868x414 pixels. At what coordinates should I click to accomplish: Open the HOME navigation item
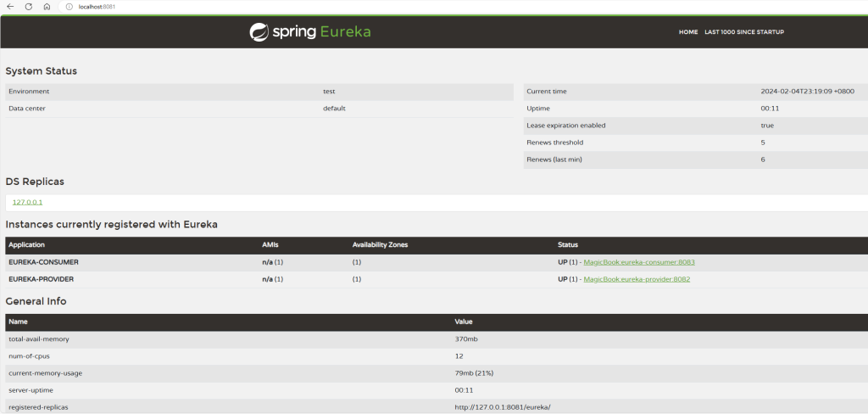[688, 32]
